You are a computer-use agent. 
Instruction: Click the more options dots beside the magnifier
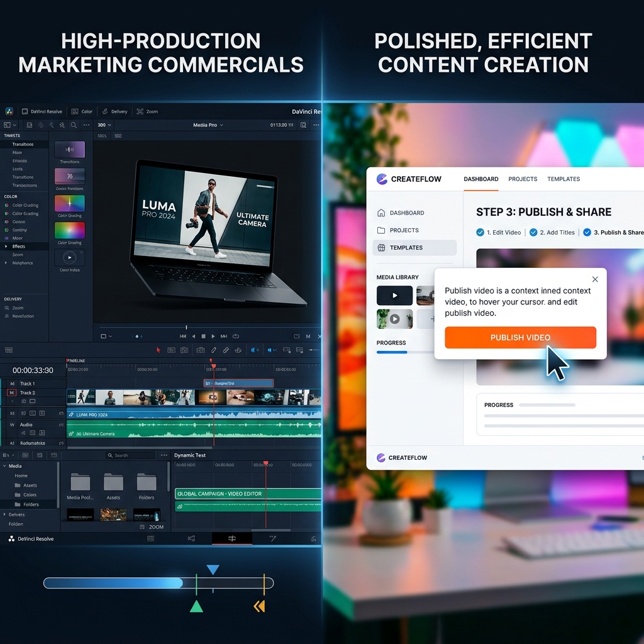coord(86,125)
